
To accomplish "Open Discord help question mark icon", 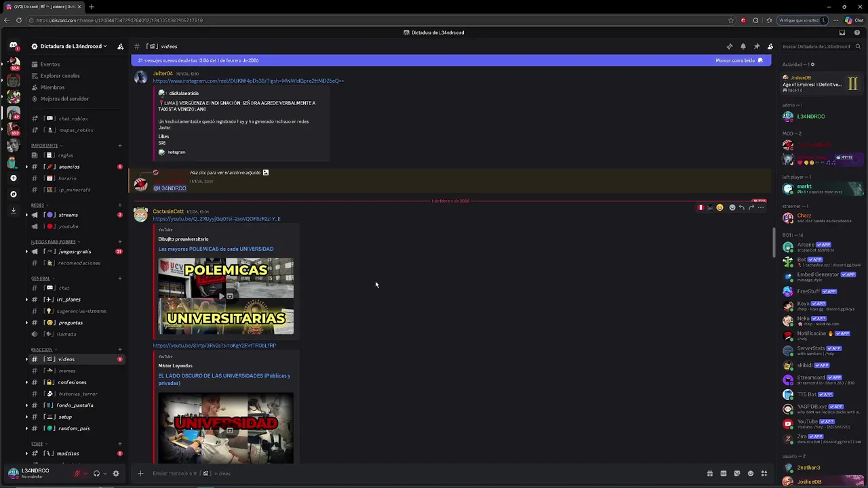I will 857,33.
